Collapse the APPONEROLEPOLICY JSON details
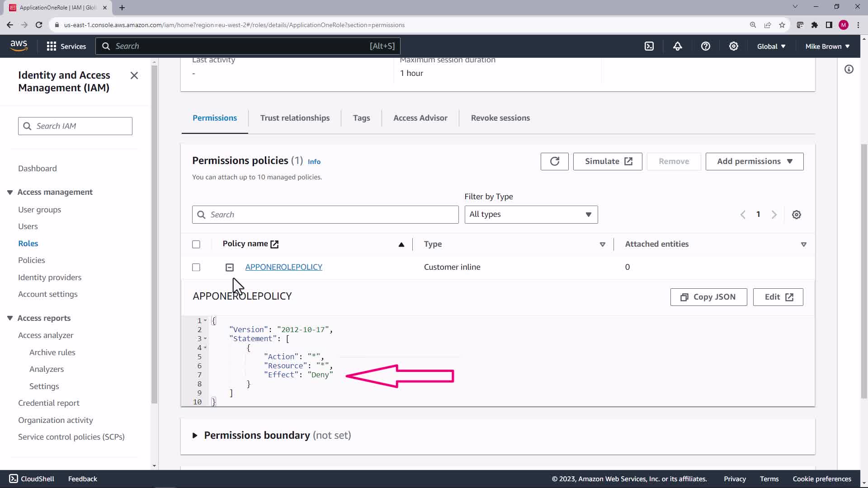Screen dimensions: 868x488 point(230,267)
